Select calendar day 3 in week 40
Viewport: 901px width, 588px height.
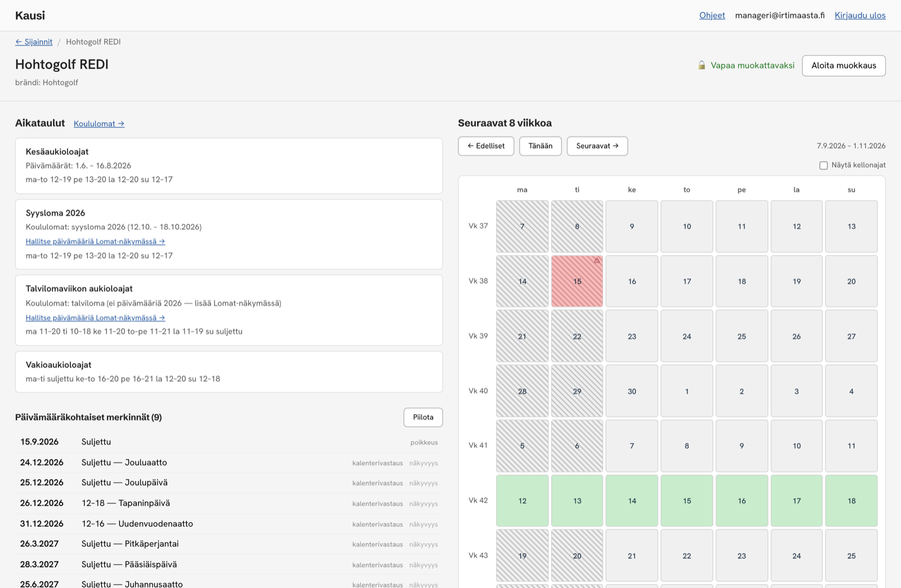pyautogui.click(x=797, y=391)
